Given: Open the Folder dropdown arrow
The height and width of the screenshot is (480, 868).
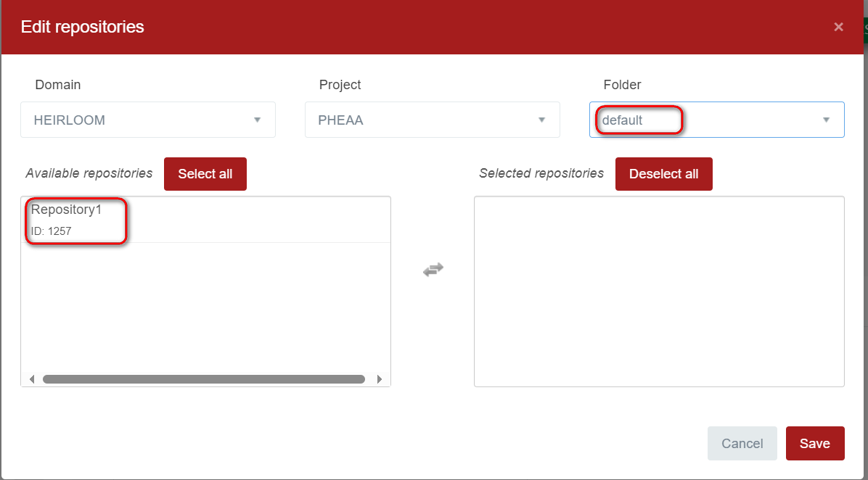Looking at the screenshot, I should [826, 120].
